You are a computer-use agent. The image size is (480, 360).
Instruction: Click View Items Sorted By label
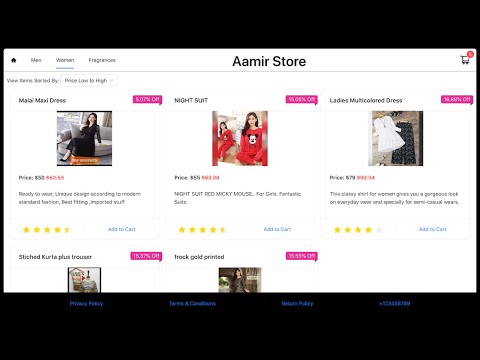[33, 80]
